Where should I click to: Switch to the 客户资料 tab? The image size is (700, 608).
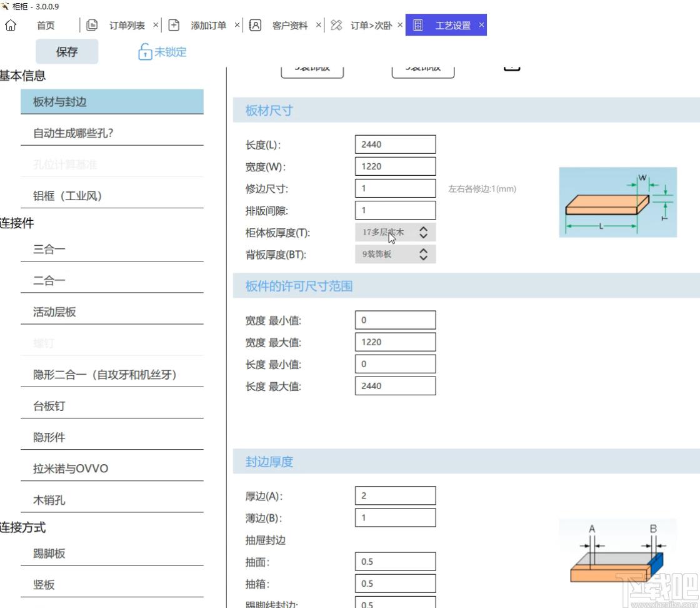pos(290,26)
